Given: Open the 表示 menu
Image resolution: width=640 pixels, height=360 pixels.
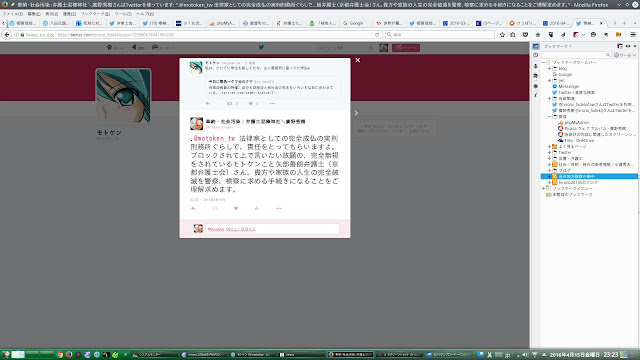Looking at the screenshot, I should pyautogui.click(x=51, y=14).
